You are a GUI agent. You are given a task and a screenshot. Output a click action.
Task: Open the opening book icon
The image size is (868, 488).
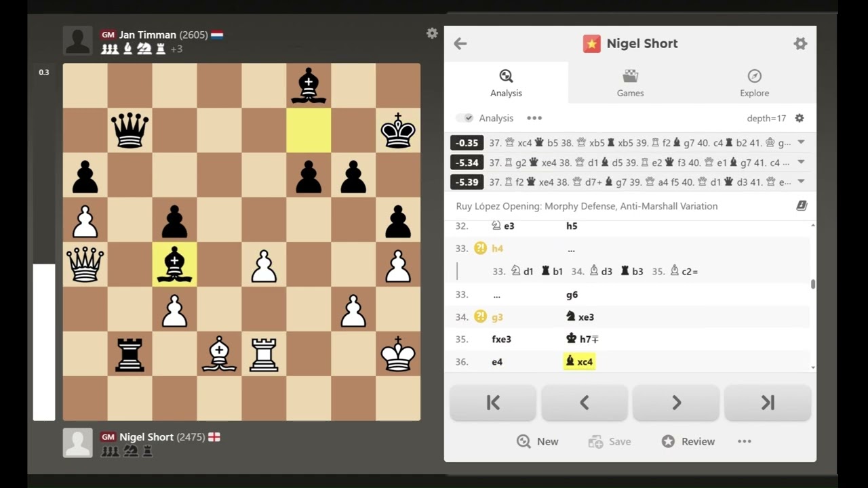pyautogui.click(x=801, y=206)
